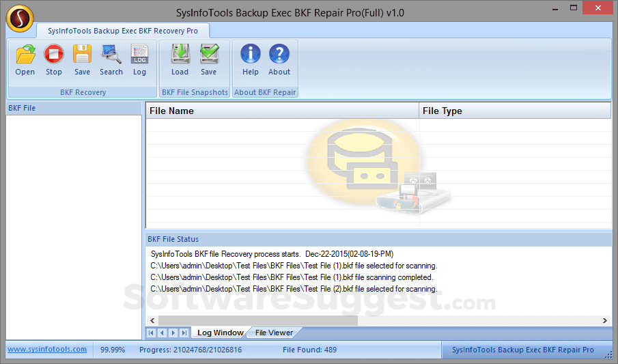Go to next tab arrow
The height and width of the screenshot is (364, 618).
tap(173, 333)
